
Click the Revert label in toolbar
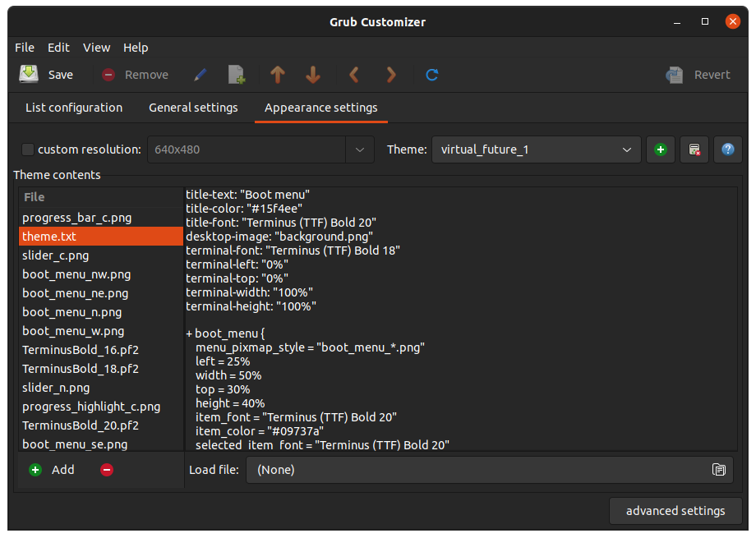pos(712,75)
